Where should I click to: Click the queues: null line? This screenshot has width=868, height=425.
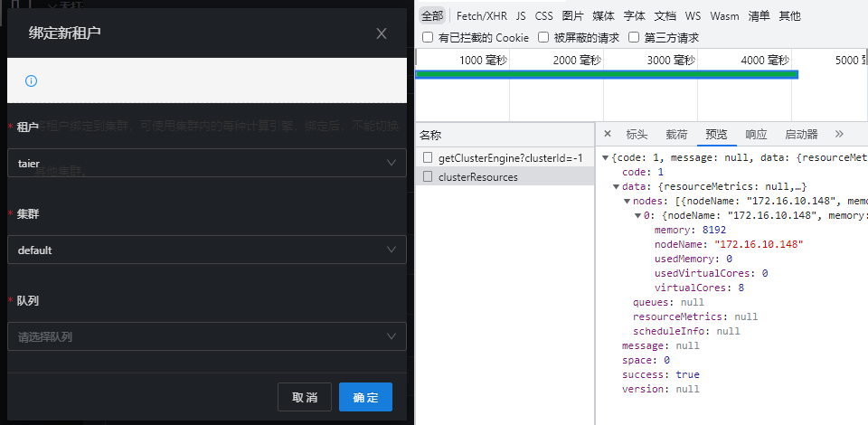669,302
